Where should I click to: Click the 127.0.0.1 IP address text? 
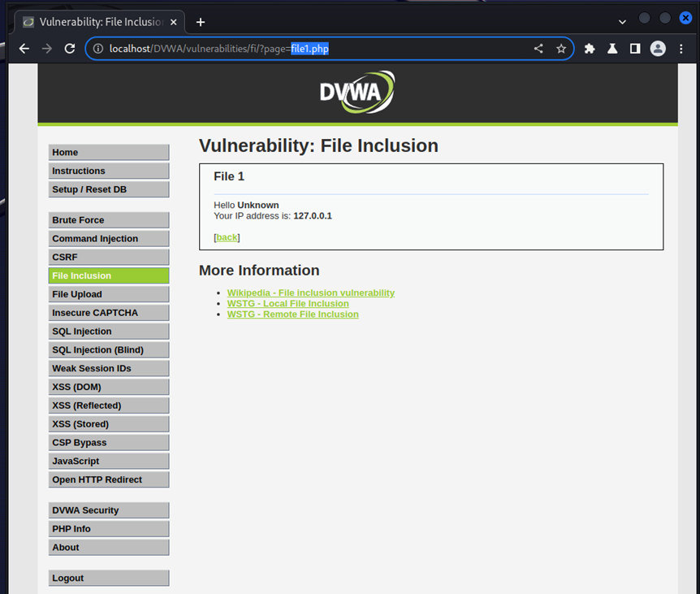(313, 216)
